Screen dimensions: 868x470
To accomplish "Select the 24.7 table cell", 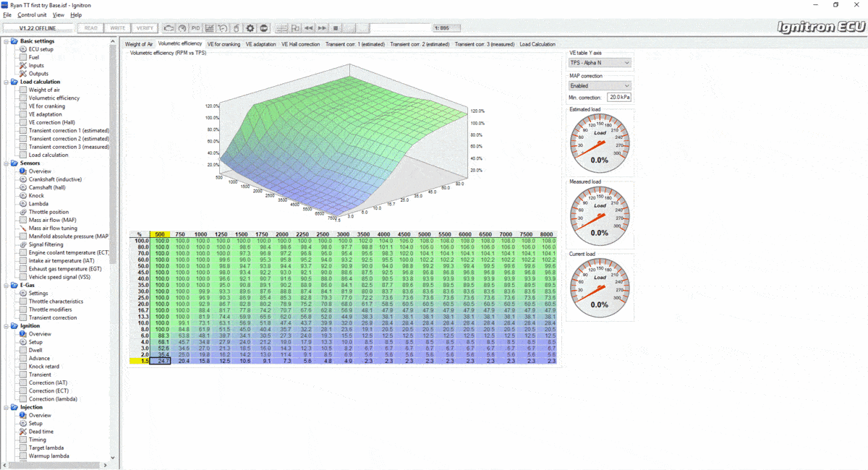I will [x=161, y=361].
